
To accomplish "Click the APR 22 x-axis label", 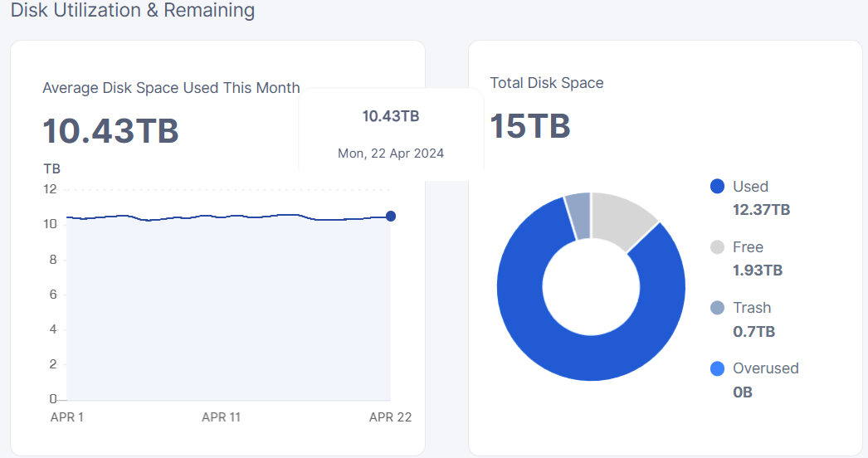I will click(390, 417).
